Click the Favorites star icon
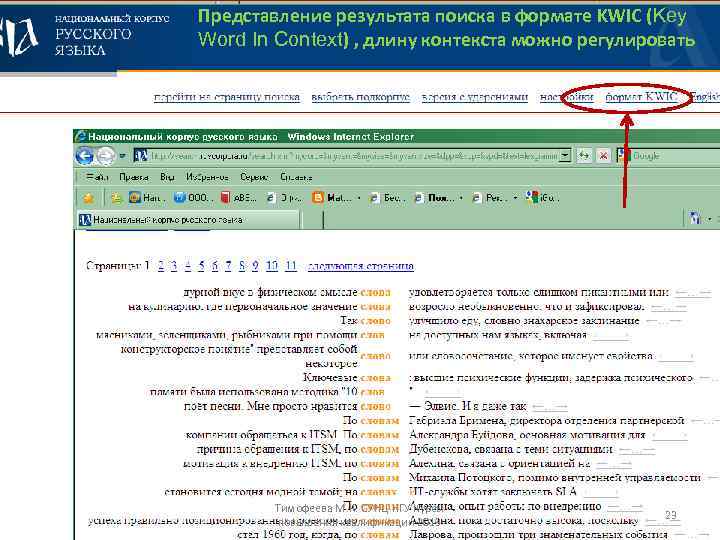 88,198
